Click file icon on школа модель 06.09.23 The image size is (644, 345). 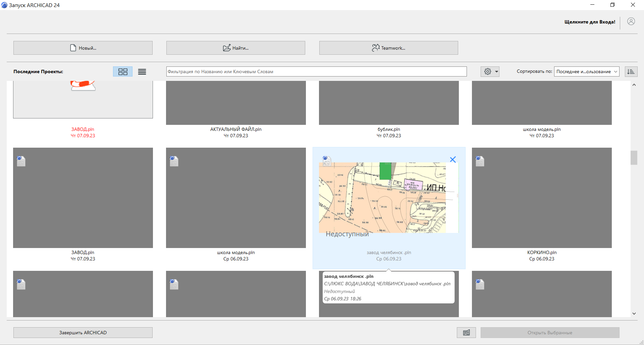click(174, 161)
